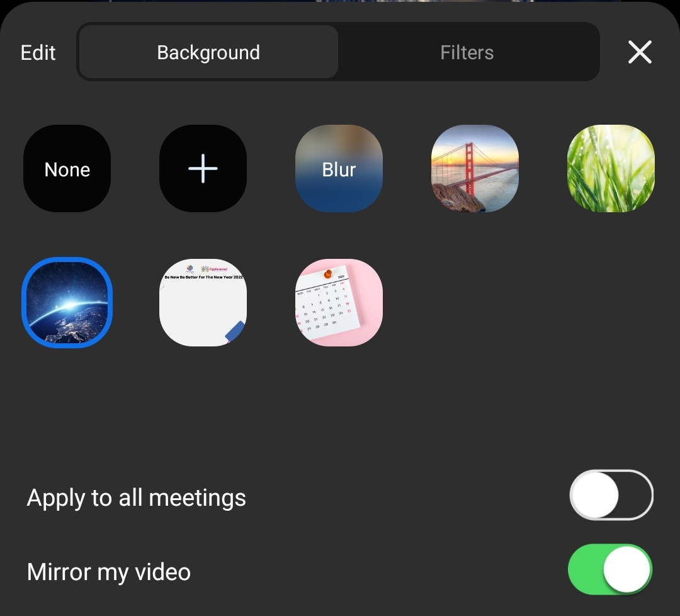This screenshot has width=680, height=616.
Task: Add a new custom background image
Action: (x=203, y=169)
